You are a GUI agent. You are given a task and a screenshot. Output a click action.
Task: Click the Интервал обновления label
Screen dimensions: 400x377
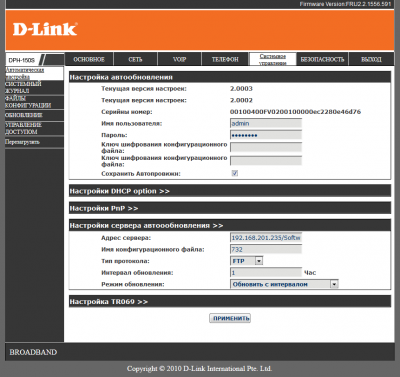click(x=137, y=273)
